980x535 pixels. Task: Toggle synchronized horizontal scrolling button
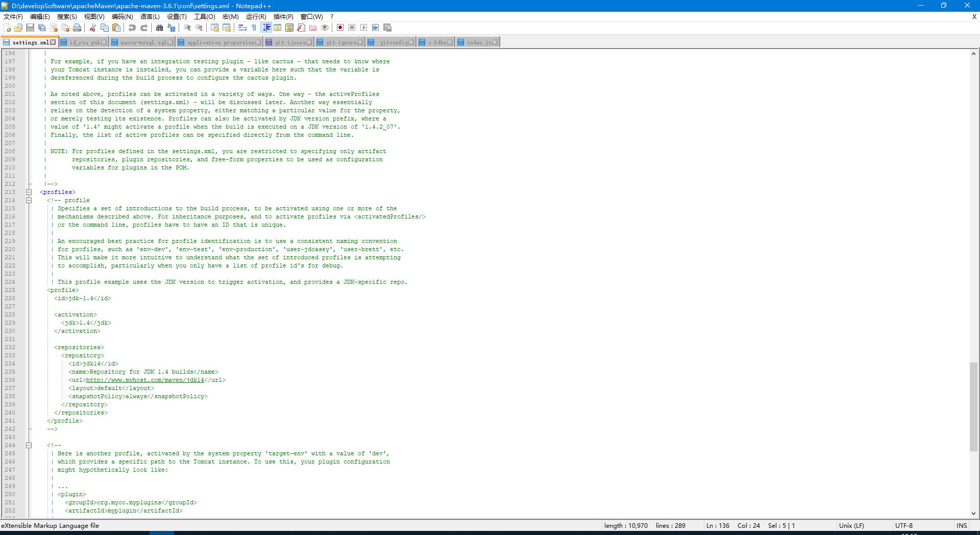pyautogui.click(x=227, y=28)
